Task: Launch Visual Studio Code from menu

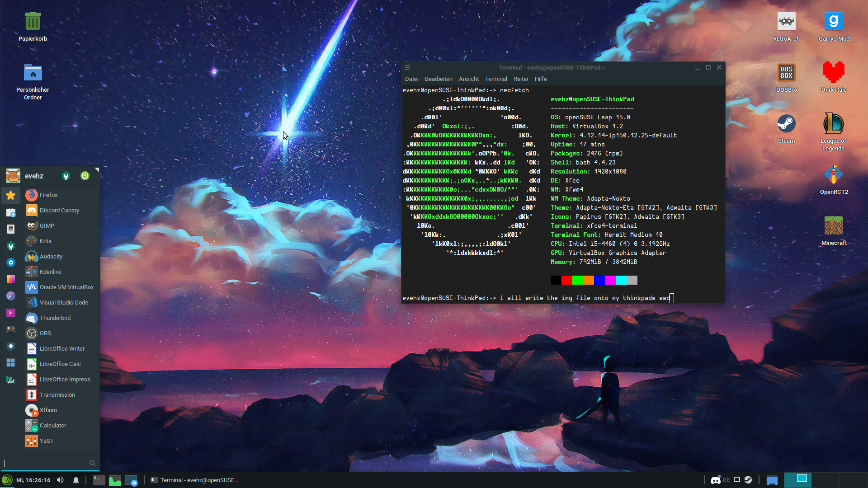Action: pos(61,302)
